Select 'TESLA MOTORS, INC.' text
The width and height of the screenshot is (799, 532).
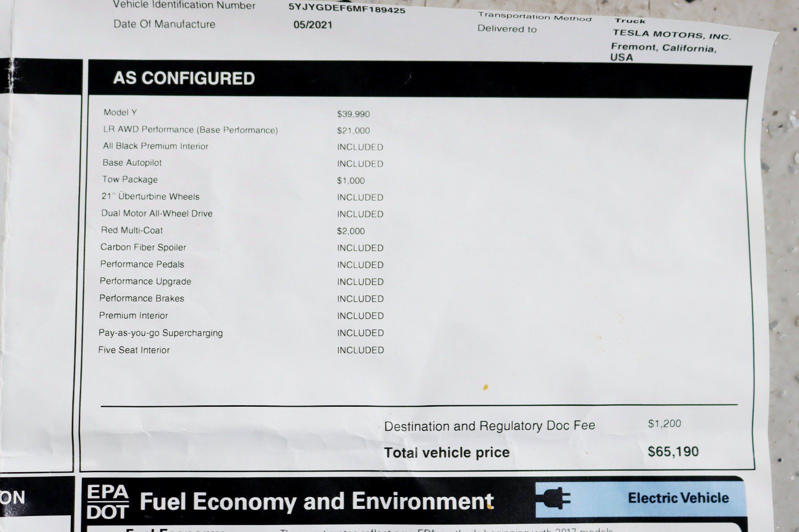(x=671, y=34)
